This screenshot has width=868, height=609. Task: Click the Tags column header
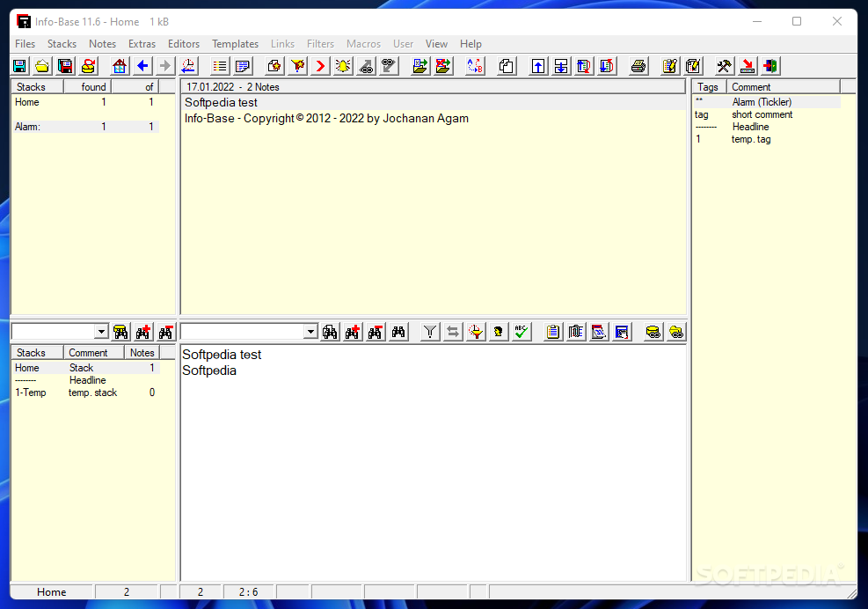(x=709, y=87)
